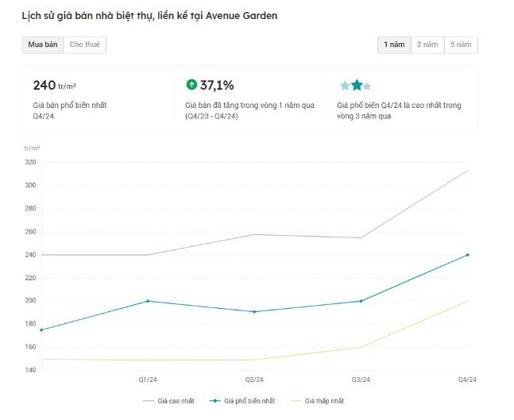Screen dimensions: 514x420
Task: Click the green up-arrow increase icon
Action: point(191,85)
